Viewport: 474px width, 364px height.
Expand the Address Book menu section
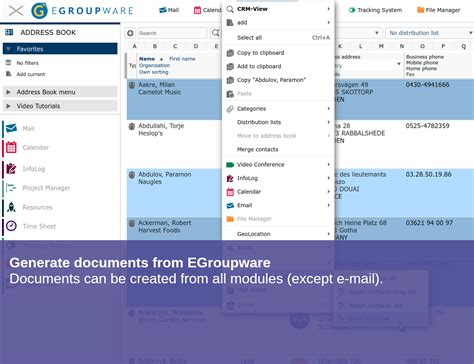pos(60,92)
